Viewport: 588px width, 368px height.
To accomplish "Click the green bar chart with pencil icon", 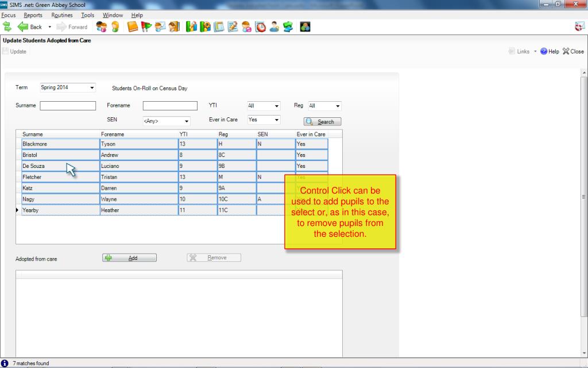I will click(x=191, y=26).
